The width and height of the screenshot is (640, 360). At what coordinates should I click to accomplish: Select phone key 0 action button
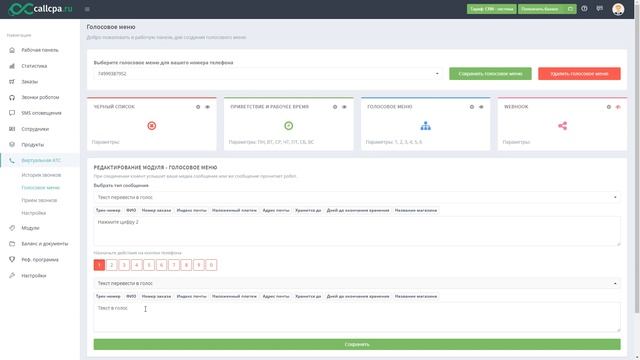pos(211,265)
